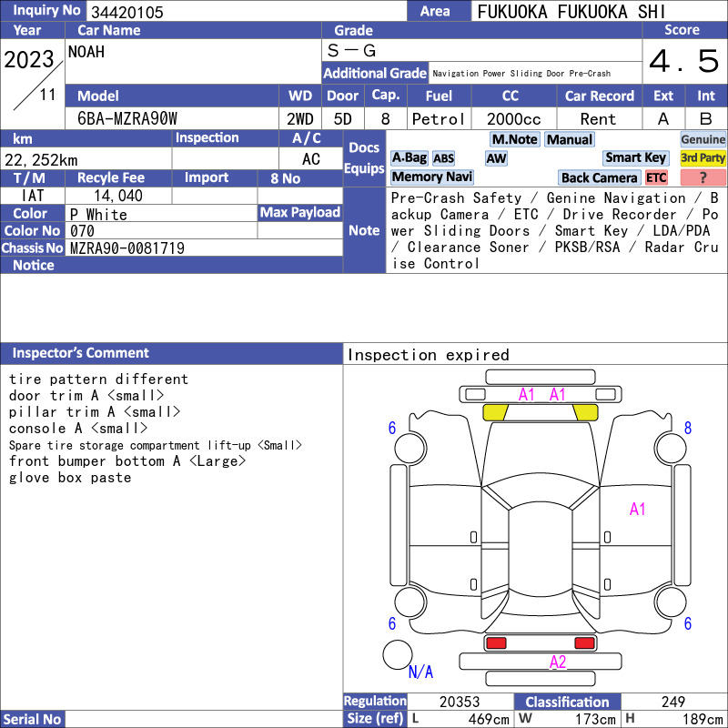This screenshot has width=728, height=728.
Task: Click the color P White
Action: coord(98,215)
